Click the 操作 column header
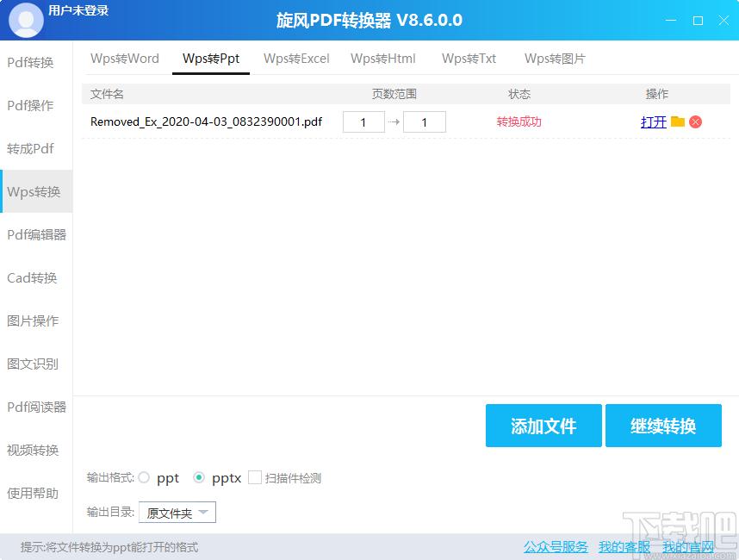Viewport: 739px width, 560px height. pyautogui.click(x=656, y=94)
